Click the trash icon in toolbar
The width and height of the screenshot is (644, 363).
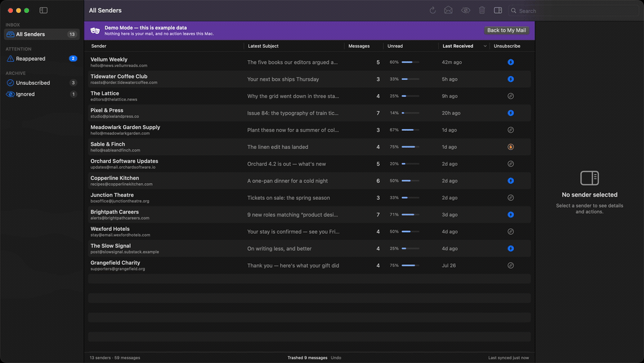pos(482,10)
